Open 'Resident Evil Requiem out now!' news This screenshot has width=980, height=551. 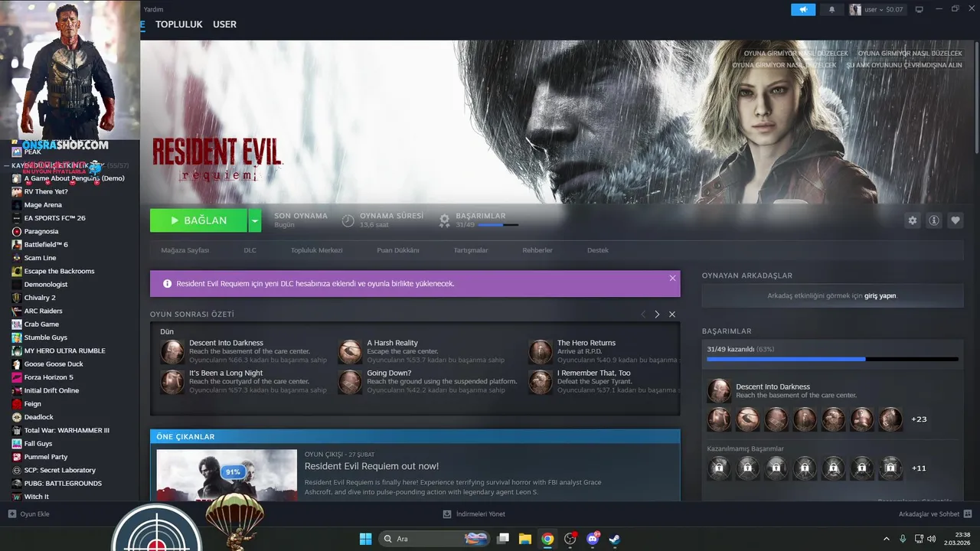click(371, 466)
